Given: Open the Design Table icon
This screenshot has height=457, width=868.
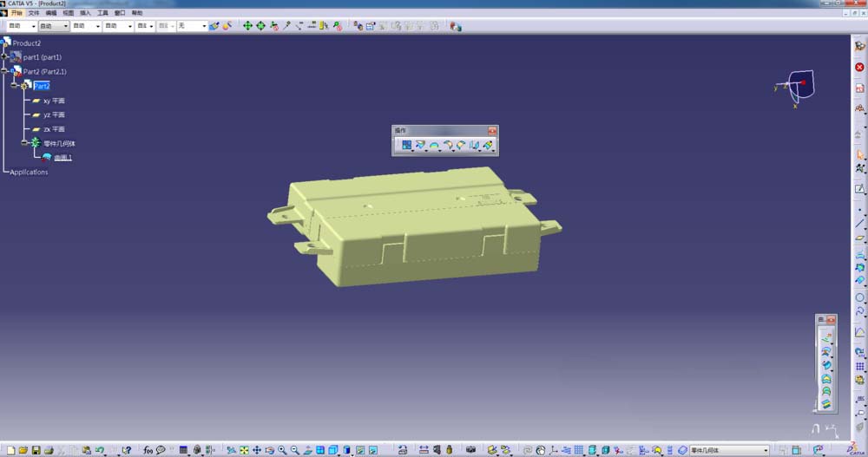Looking at the screenshot, I should point(183,450).
